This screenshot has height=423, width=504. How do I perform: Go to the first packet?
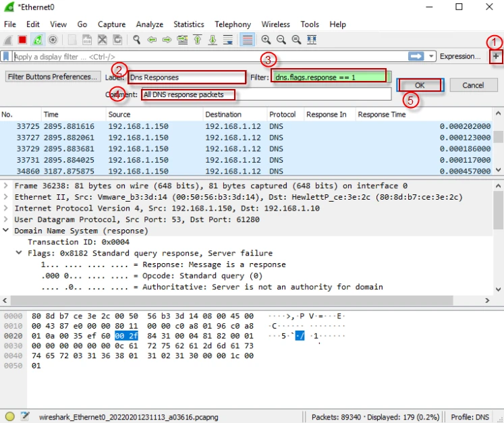click(x=198, y=40)
